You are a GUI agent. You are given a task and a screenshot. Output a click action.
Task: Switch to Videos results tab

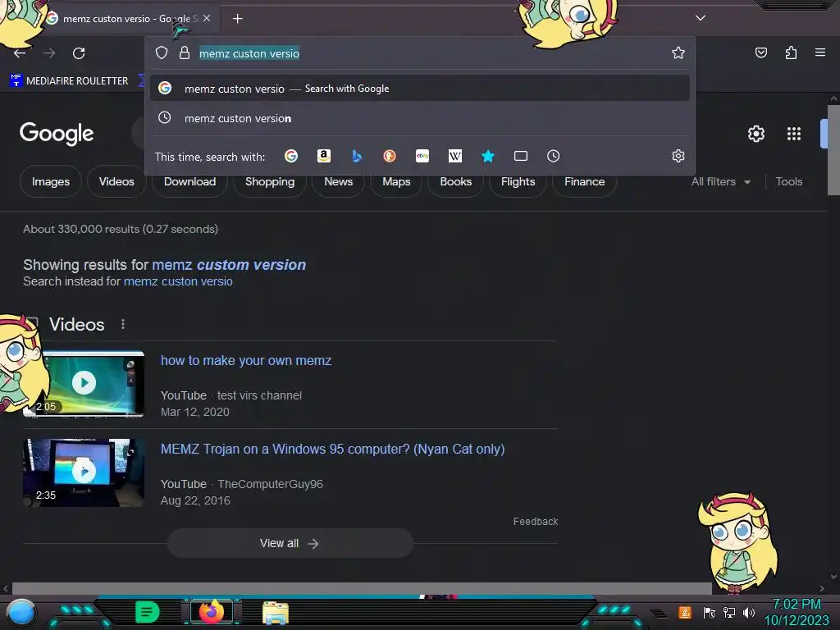coord(116,181)
